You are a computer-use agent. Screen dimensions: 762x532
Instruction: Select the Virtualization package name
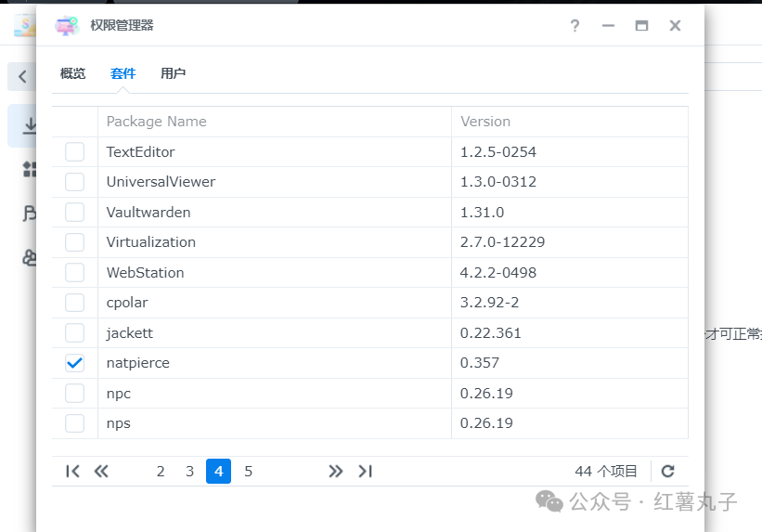coord(151,242)
